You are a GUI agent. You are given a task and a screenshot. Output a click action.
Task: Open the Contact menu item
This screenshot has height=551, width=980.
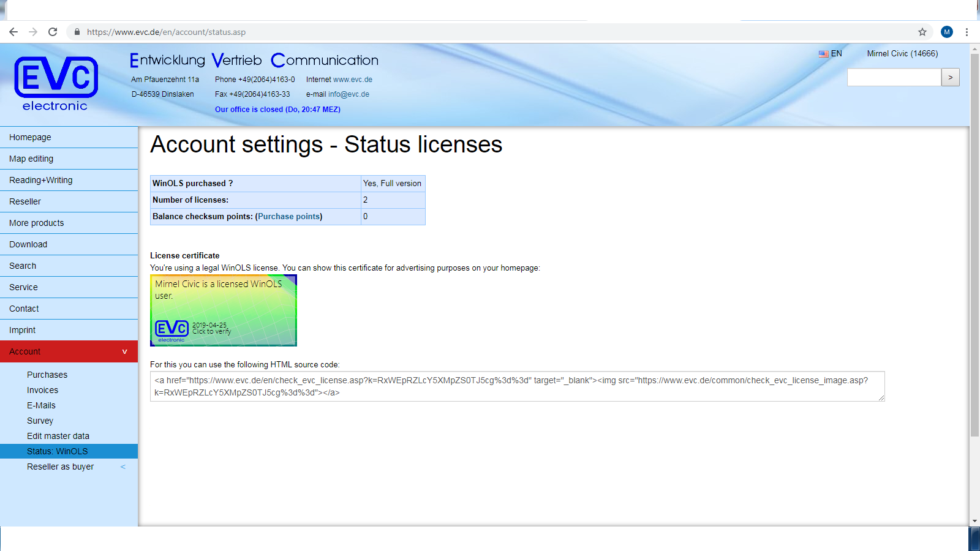click(x=69, y=309)
